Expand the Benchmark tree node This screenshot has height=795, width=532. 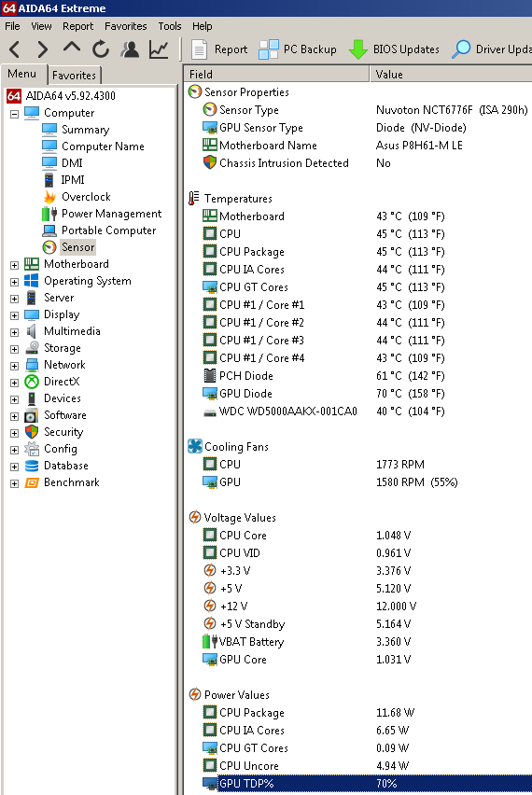click(x=14, y=483)
